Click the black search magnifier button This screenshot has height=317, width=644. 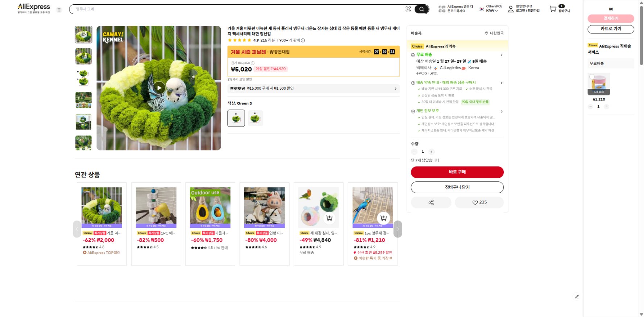pyautogui.click(x=421, y=9)
